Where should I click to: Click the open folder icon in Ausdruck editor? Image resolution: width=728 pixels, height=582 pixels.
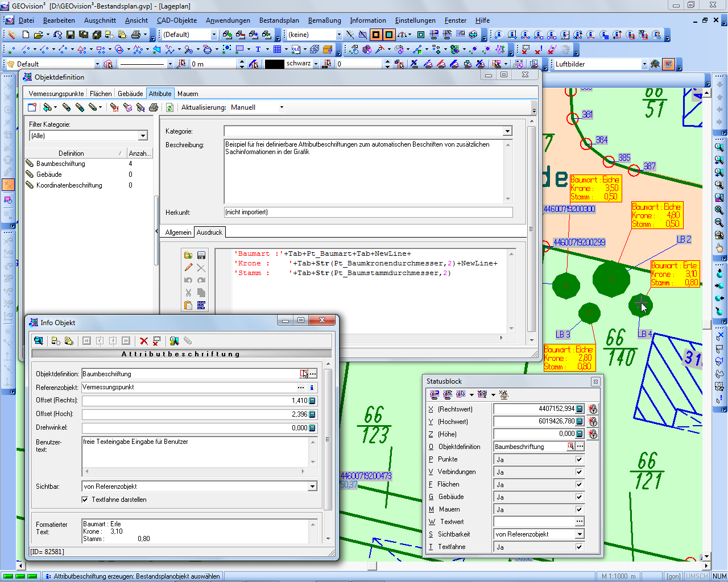(x=188, y=256)
